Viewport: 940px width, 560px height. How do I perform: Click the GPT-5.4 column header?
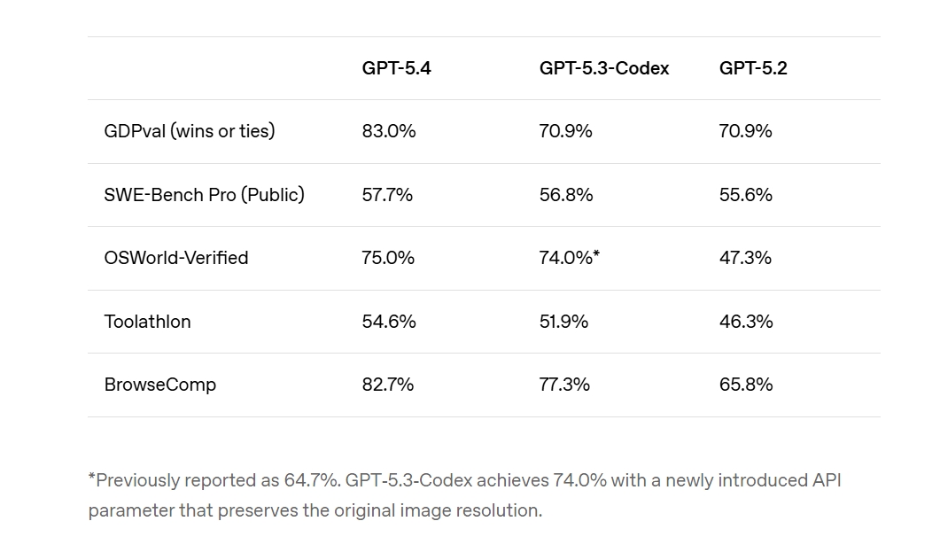[396, 68]
